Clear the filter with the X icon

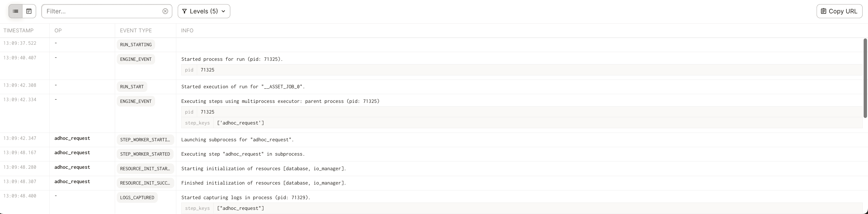click(165, 11)
